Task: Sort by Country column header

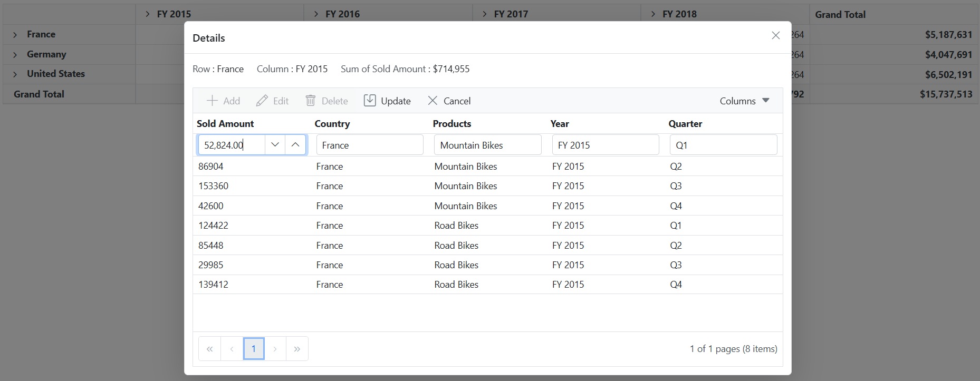Action: 332,124
